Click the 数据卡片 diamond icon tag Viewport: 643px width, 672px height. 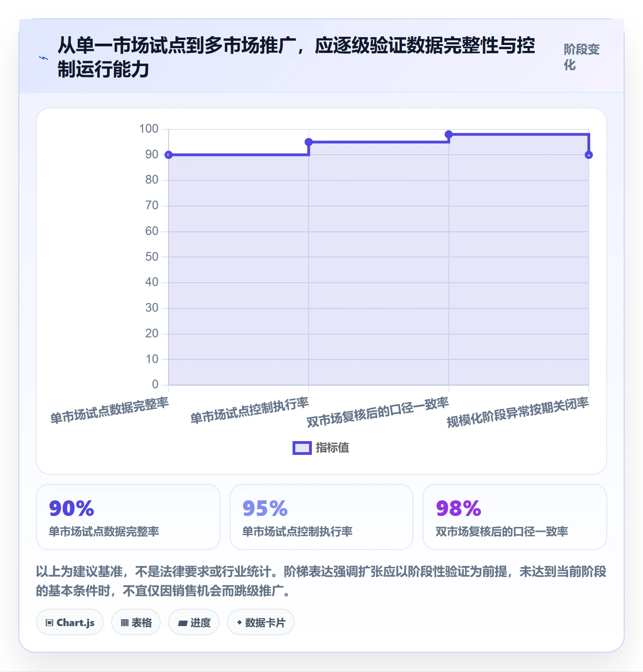point(261,622)
